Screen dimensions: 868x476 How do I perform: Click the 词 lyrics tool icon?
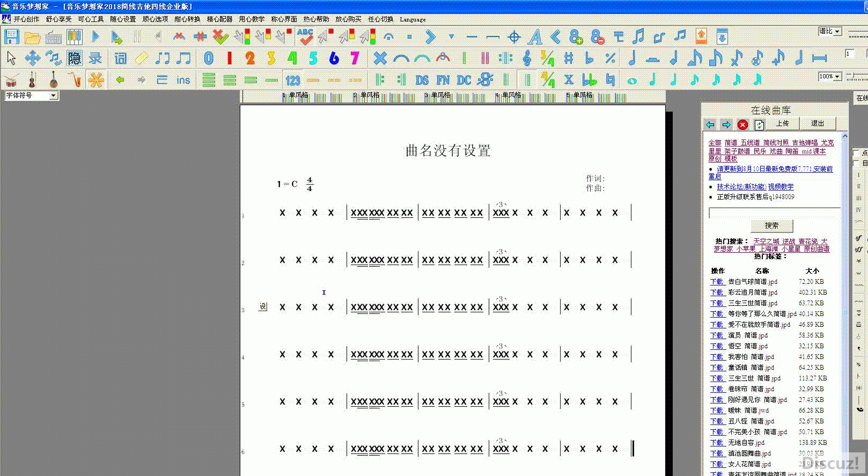121,58
